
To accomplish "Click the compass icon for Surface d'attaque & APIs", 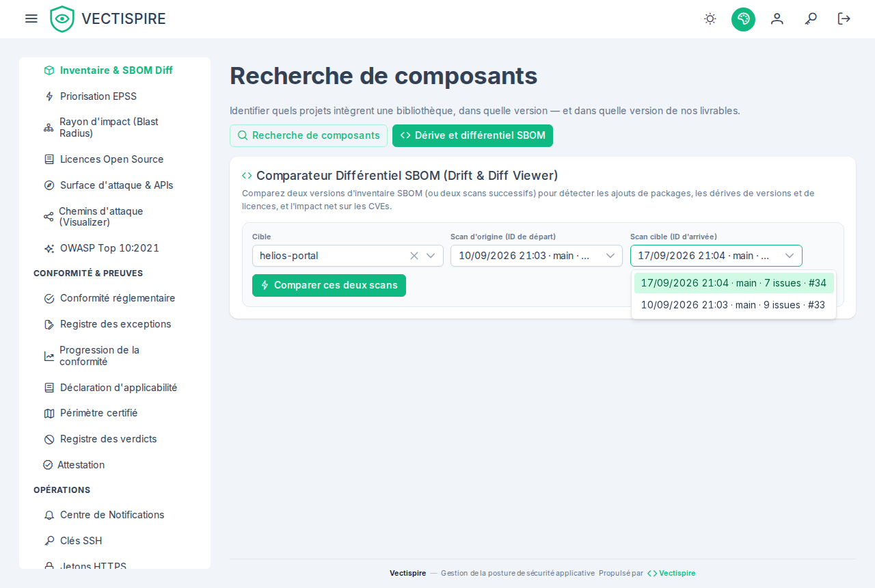I will [x=49, y=185].
